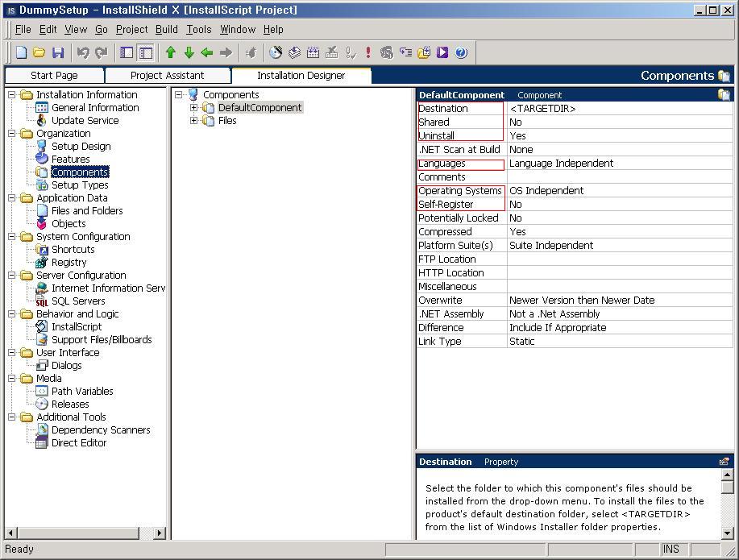Open the Update Service view
Screen dimensions: 739x560
[85, 120]
